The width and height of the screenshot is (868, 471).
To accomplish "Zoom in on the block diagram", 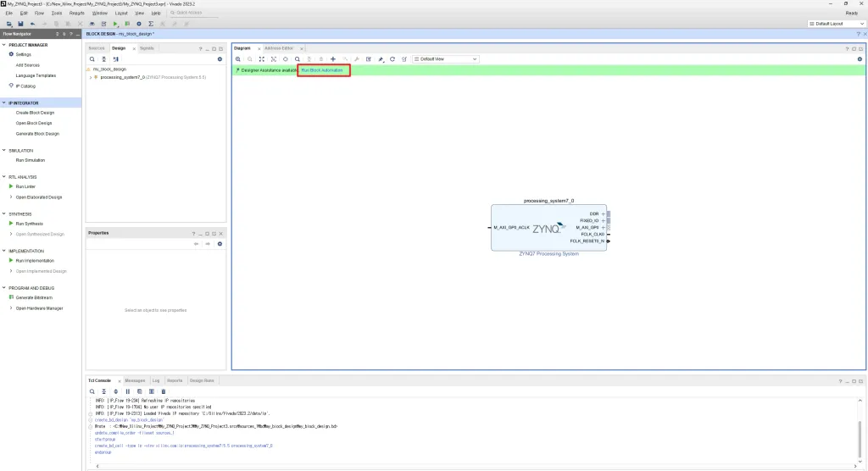I will pyautogui.click(x=238, y=59).
